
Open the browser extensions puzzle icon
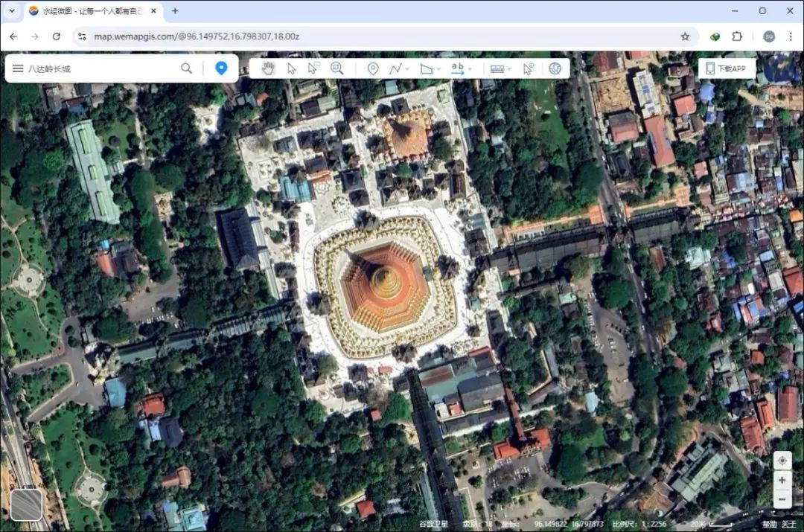click(x=737, y=36)
